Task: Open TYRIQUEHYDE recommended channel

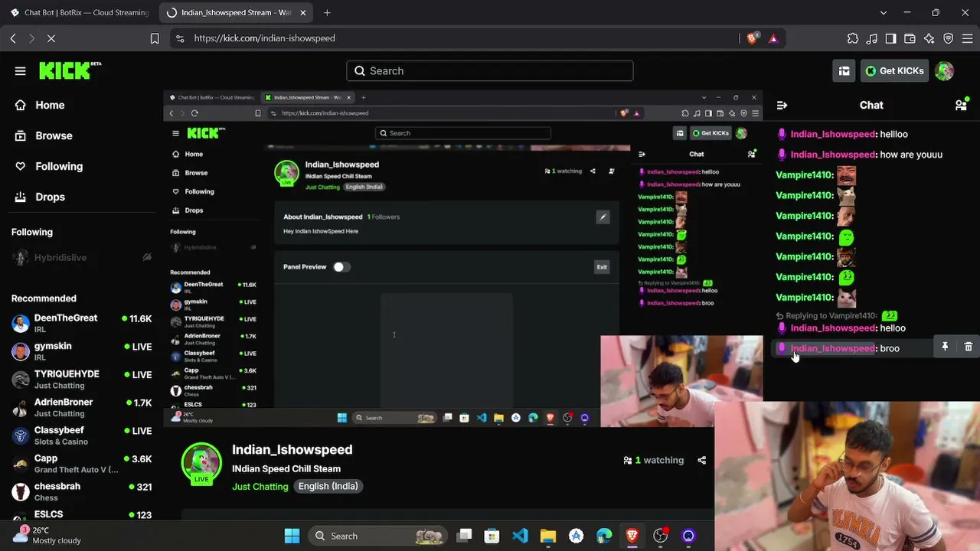Action: (82, 380)
